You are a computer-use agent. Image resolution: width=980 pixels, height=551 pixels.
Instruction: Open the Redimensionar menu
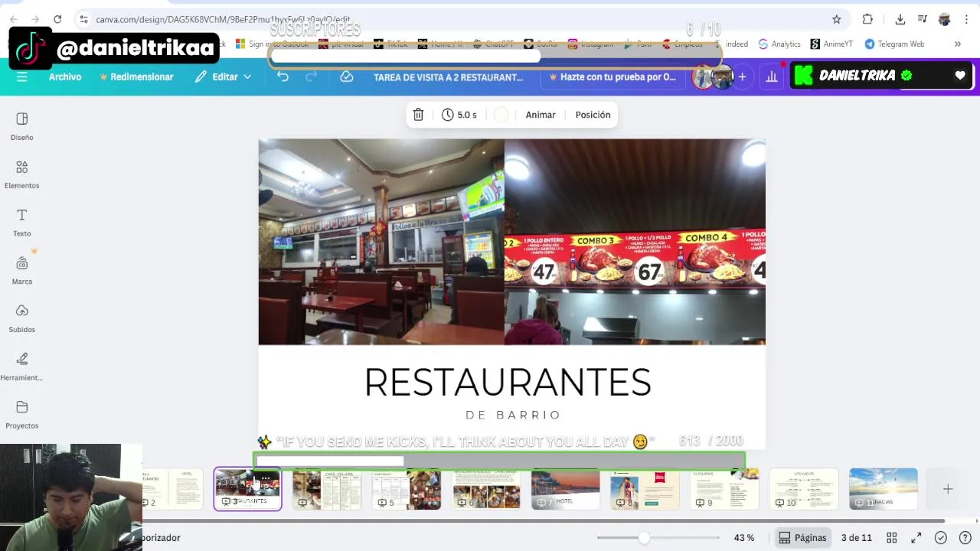pos(136,77)
